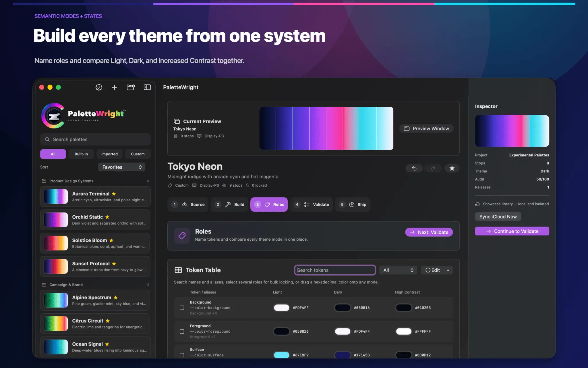Image resolution: width=588 pixels, height=368 pixels.
Task: Click the Surface light swatch #67E8F9
Action: pyautogui.click(x=281, y=355)
